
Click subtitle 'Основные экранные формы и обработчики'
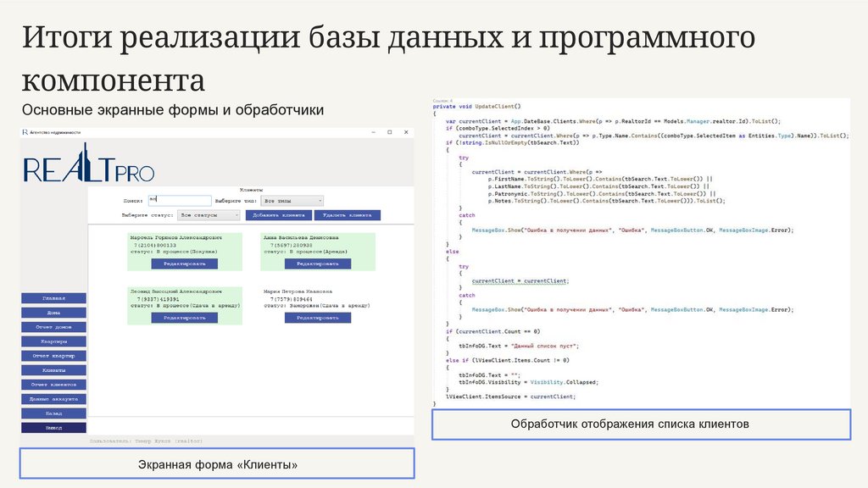(x=173, y=109)
